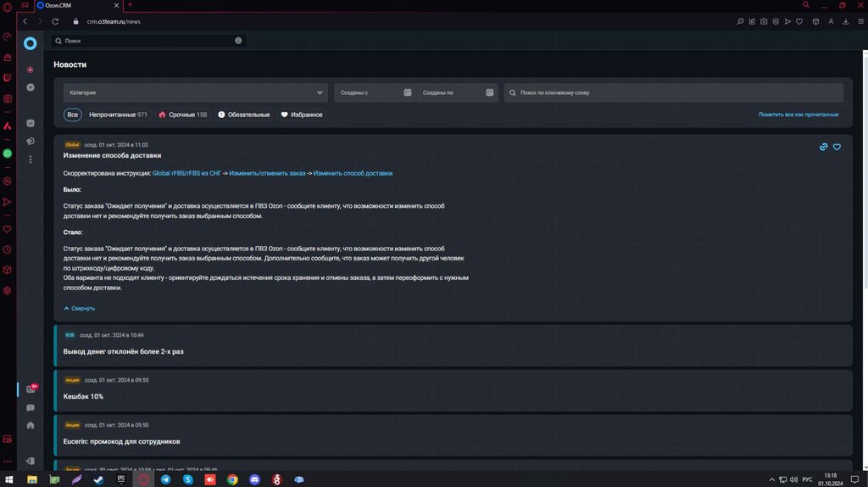
Task: Select the Все filter
Action: pyautogui.click(x=73, y=115)
